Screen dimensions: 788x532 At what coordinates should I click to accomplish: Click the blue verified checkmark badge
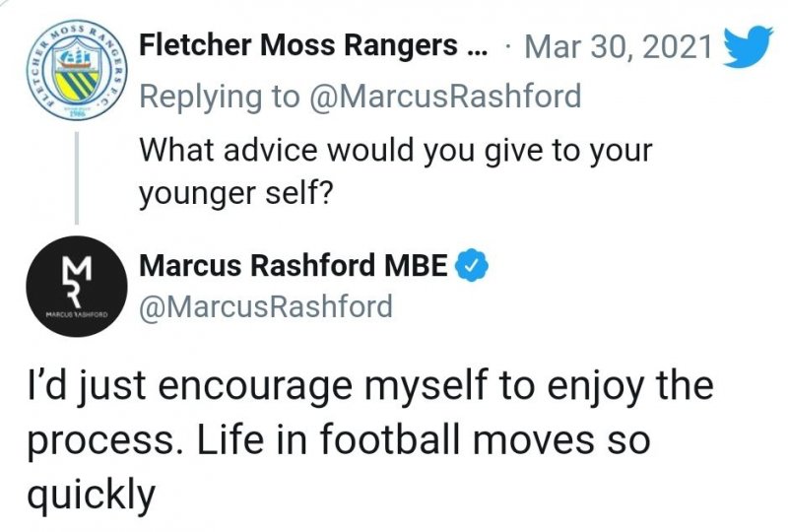(x=472, y=265)
